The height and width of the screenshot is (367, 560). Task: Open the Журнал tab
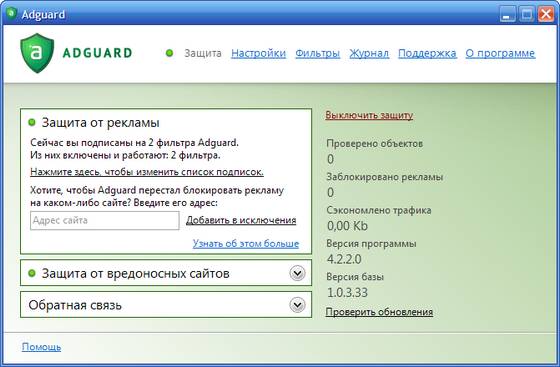pos(369,53)
